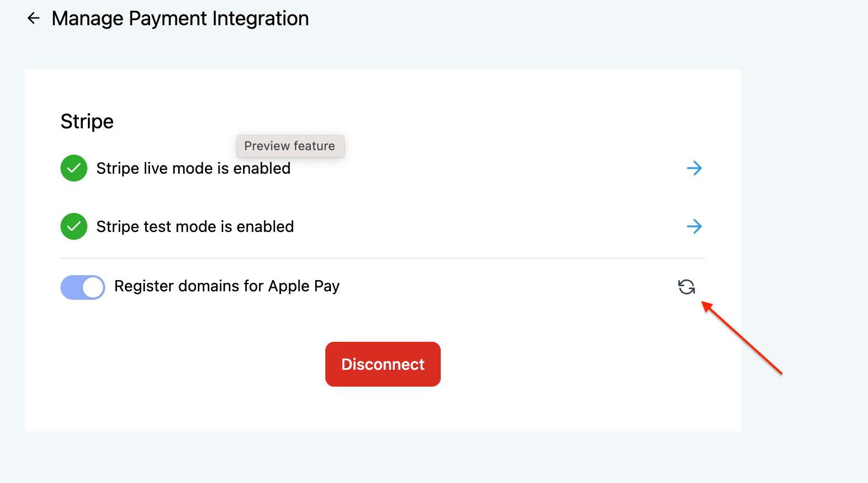The width and height of the screenshot is (868, 483).
Task: Click the "Stripe live mode is enabled" text
Action: (x=193, y=169)
